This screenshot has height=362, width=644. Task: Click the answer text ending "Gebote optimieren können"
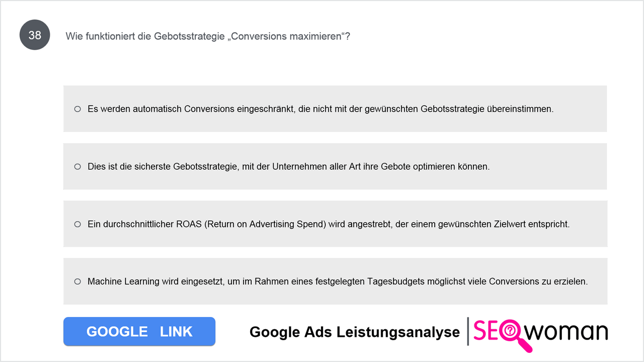pos(289,167)
